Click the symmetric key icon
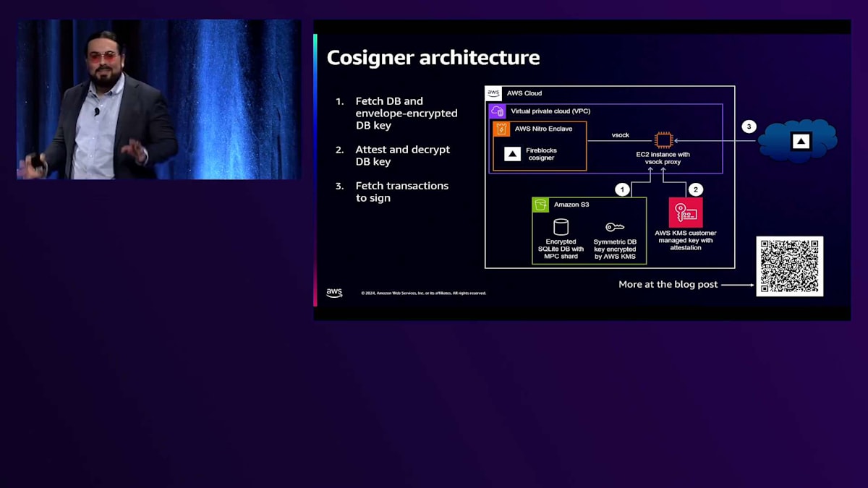The width and height of the screenshot is (868, 488). [615, 227]
